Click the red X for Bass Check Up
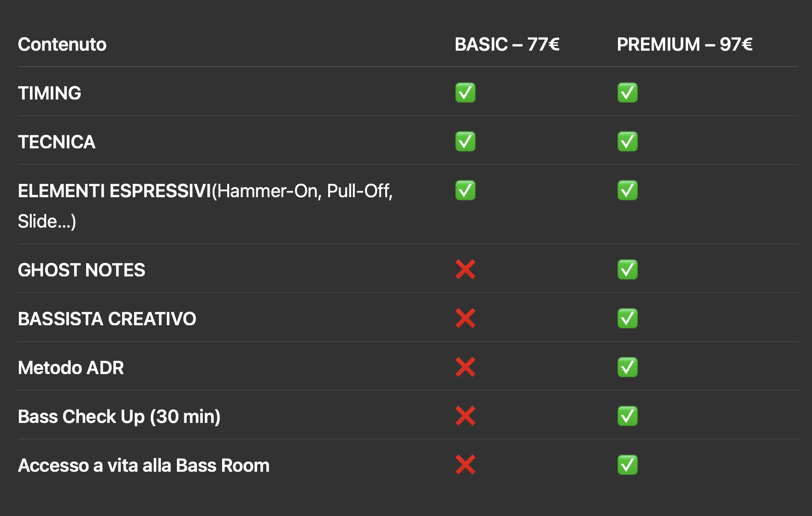The height and width of the screenshot is (516, 812). coord(465,416)
